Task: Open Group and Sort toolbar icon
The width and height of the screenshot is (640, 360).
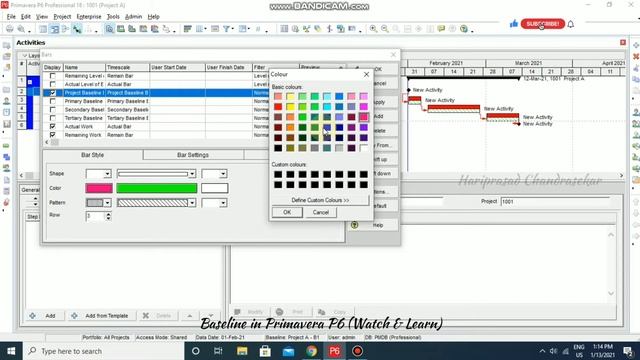Action: (243, 29)
